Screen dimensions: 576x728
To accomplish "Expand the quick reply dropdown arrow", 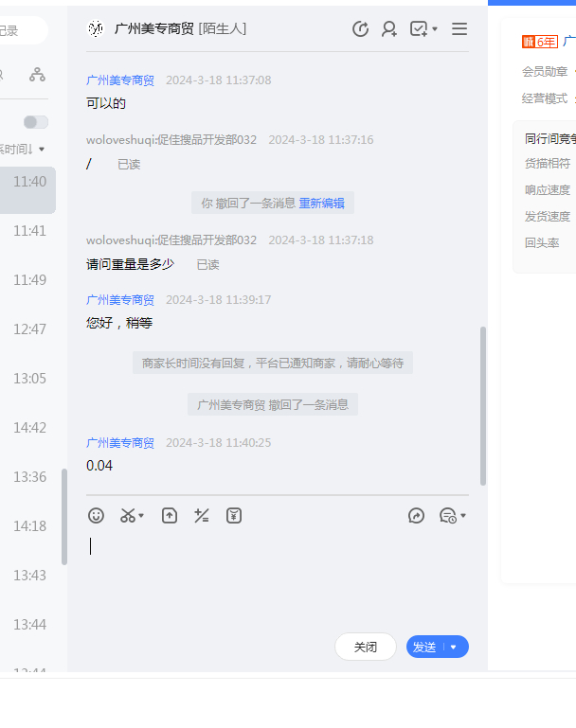I will pos(463,515).
